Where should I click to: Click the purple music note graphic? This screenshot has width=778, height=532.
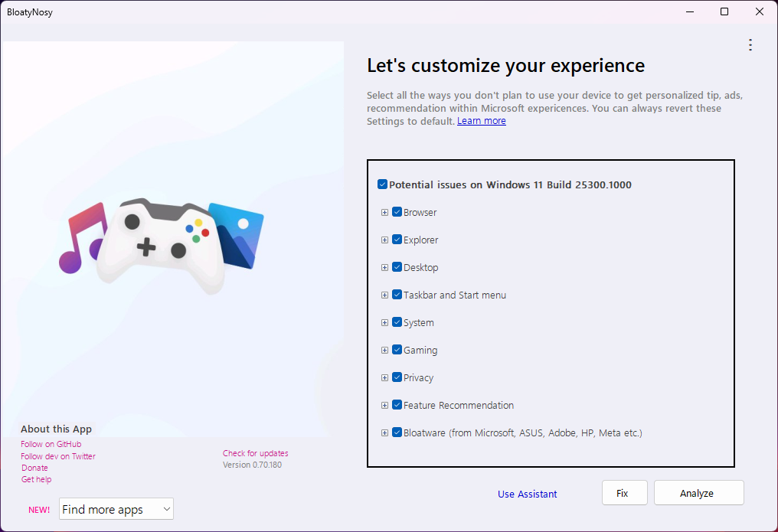(82, 238)
